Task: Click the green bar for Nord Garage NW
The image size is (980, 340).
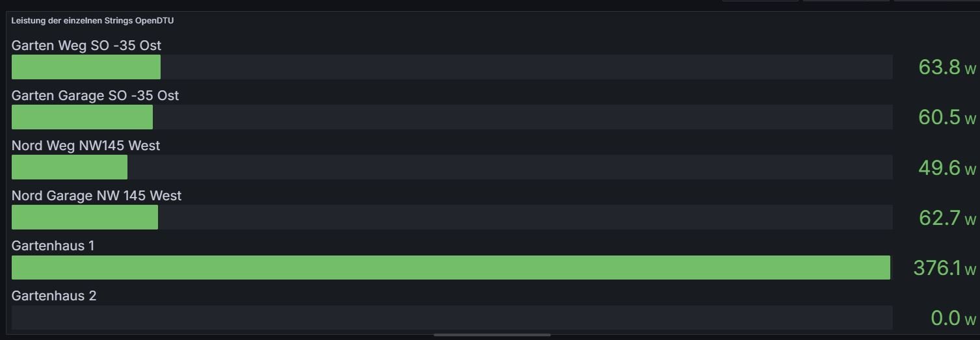Action: click(x=85, y=217)
